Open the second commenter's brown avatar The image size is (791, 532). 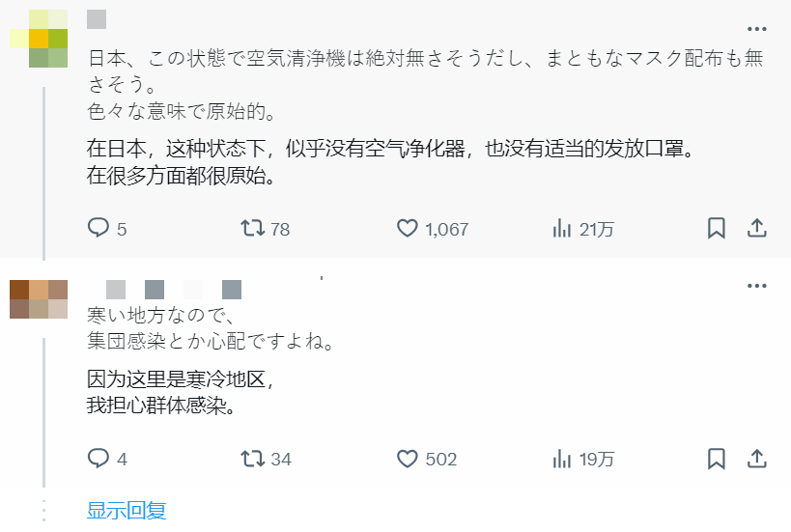coord(39,298)
